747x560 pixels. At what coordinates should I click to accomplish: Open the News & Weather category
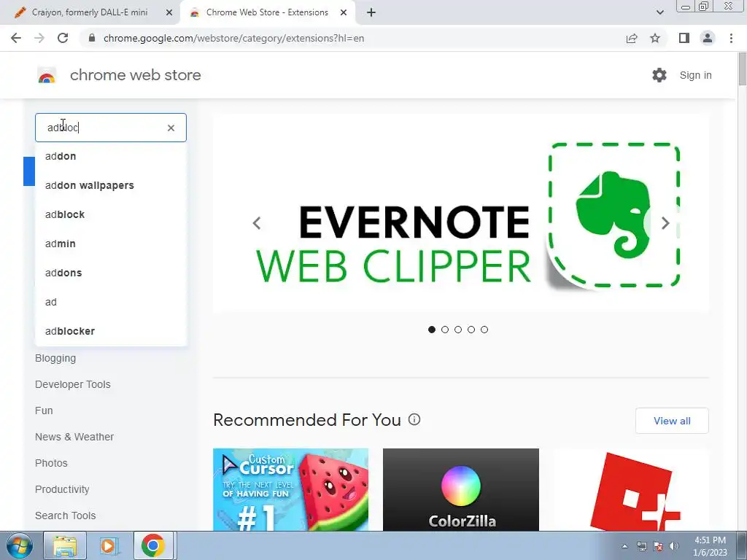[x=74, y=437]
